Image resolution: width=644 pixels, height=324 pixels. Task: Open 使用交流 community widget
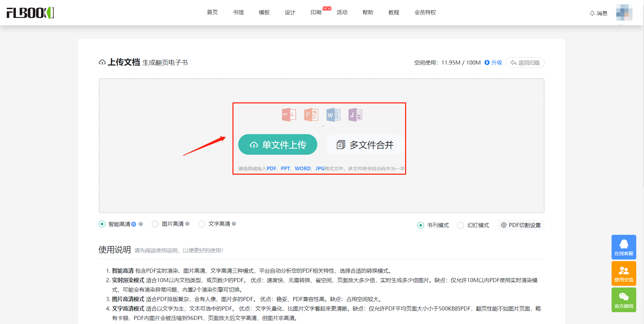coord(624,273)
